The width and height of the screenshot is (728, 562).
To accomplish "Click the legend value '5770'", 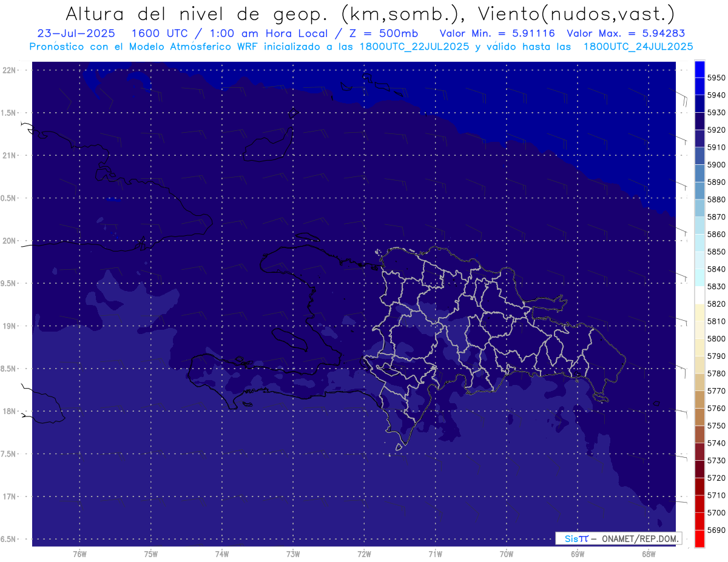I will tap(716, 390).
